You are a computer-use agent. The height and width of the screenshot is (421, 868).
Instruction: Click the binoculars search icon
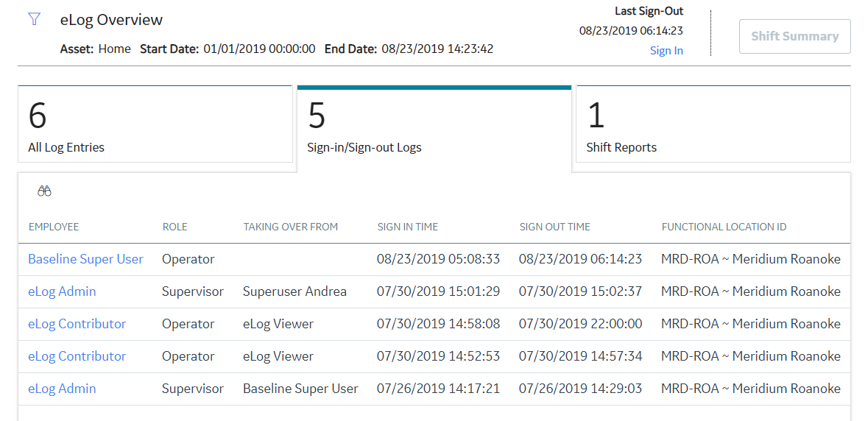coord(44,191)
